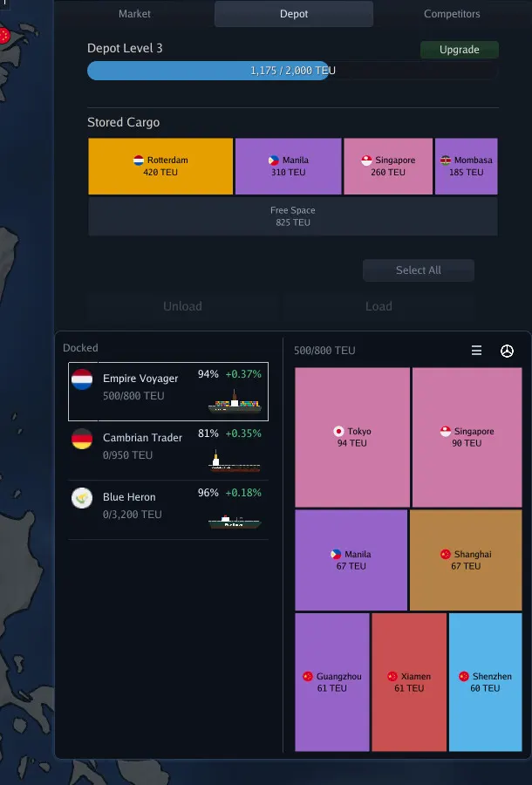Viewport: 532px width, 785px height.
Task: Click the +0.37% value for Empire Voyager
Action: point(243,374)
